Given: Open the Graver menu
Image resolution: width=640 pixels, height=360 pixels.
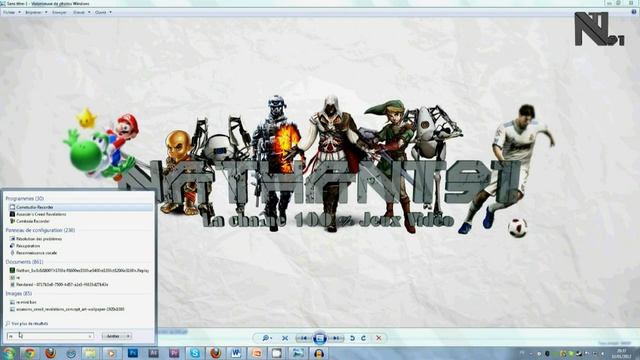Looking at the screenshot, I should [x=81, y=13].
